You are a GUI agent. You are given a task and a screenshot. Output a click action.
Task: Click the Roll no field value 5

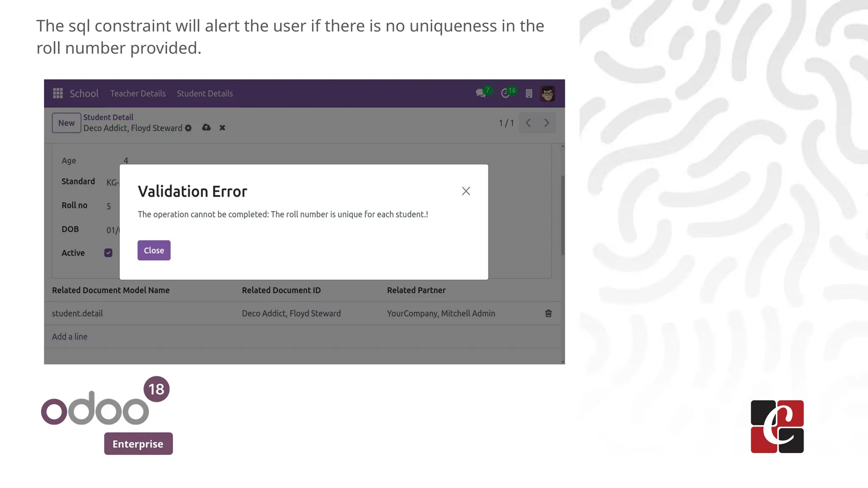click(109, 206)
